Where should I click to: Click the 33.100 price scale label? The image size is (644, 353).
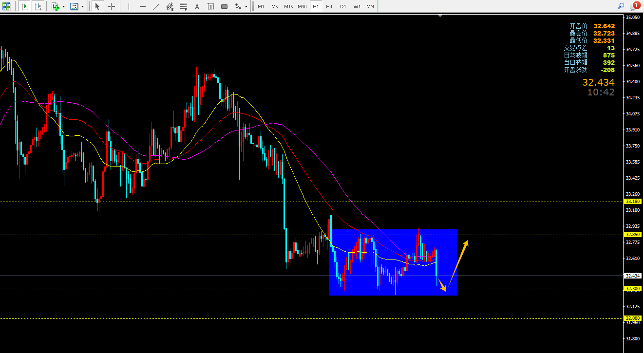pyautogui.click(x=633, y=210)
